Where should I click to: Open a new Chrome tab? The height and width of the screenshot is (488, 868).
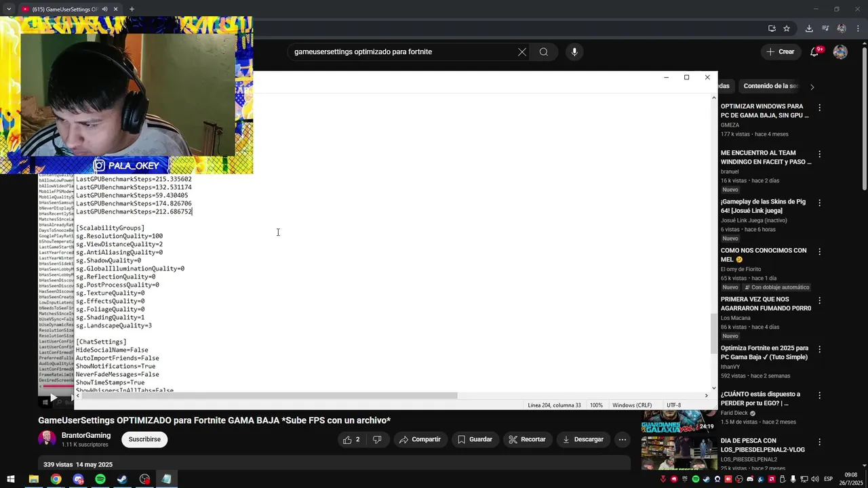[132, 9]
